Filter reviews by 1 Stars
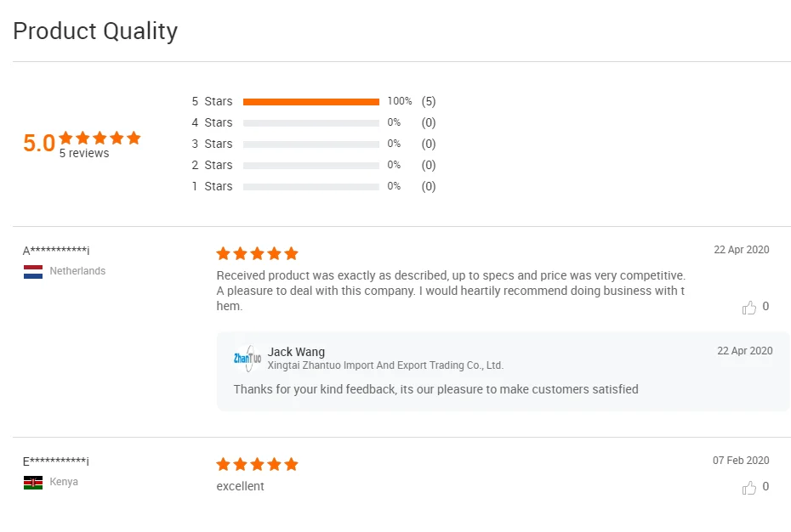The height and width of the screenshot is (532, 791). point(212,187)
